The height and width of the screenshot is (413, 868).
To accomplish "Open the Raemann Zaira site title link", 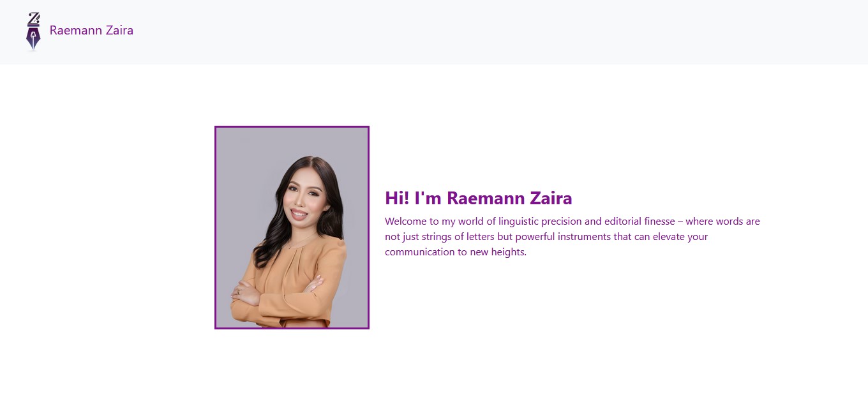I will point(91,30).
